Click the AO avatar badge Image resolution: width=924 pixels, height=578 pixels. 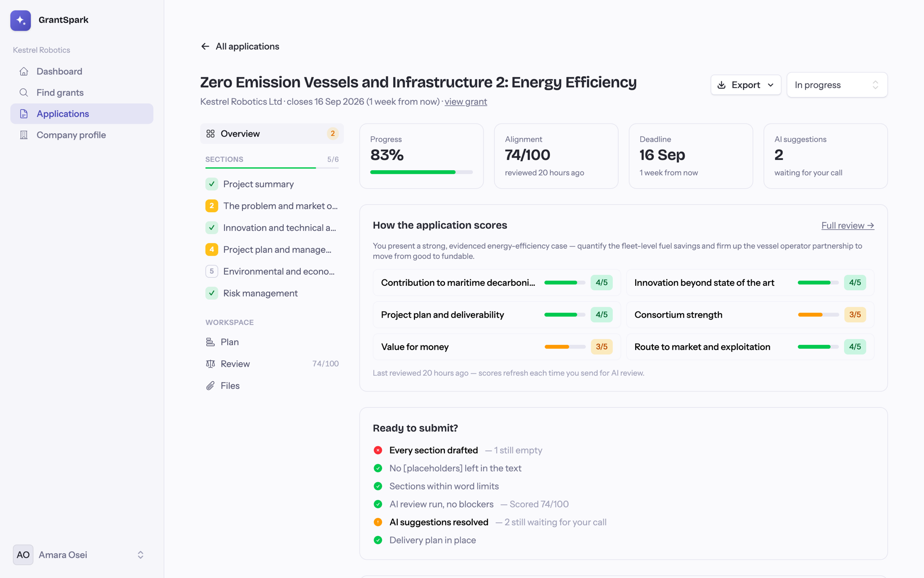(23, 555)
